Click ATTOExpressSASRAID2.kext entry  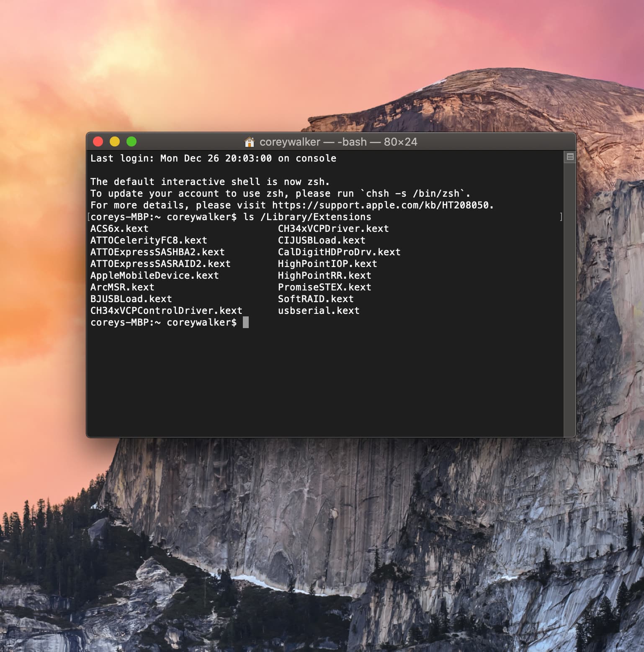[x=160, y=264]
